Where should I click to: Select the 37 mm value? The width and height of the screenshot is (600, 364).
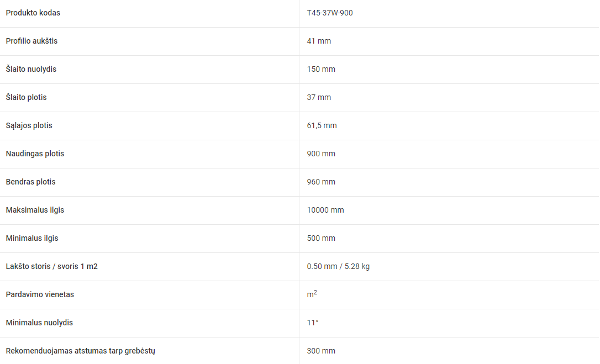coord(319,97)
